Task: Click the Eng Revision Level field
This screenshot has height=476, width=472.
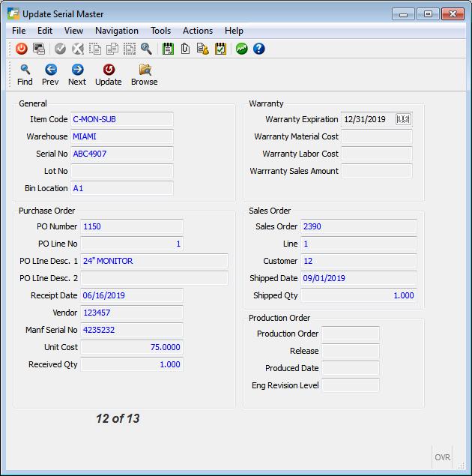Action: 351,385
